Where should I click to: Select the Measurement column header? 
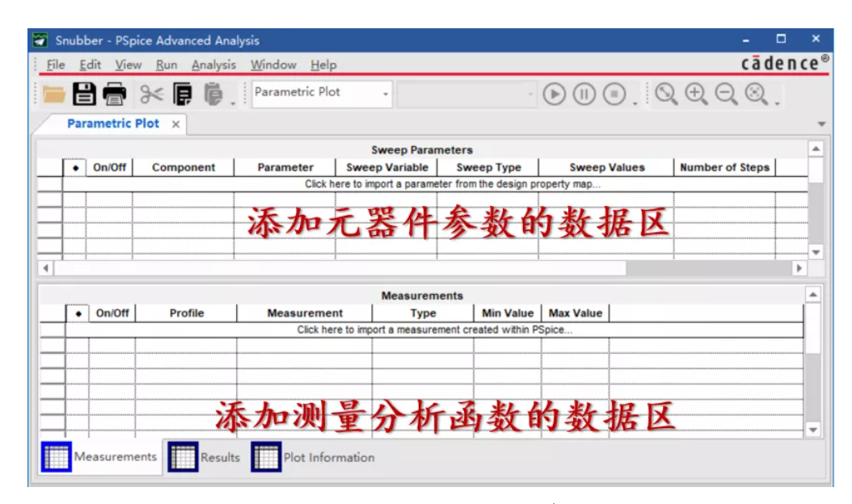(x=305, y=313)
